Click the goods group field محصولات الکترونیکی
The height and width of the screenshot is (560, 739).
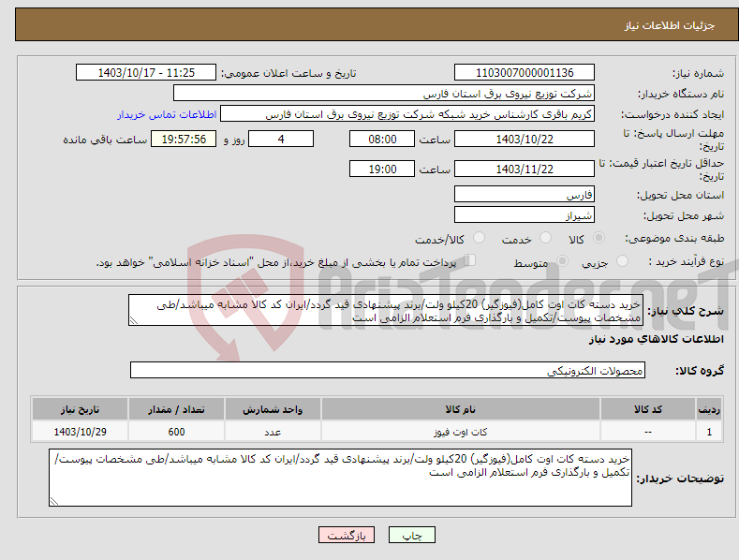388,370
